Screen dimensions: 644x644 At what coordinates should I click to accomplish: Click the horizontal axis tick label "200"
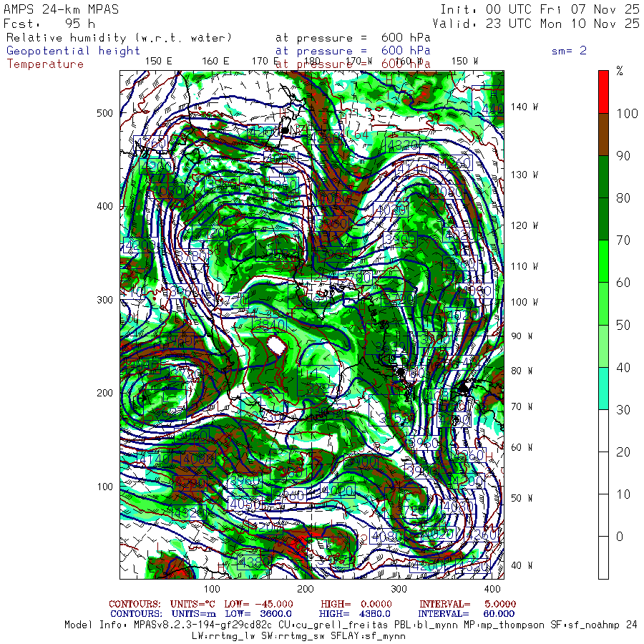305,589
